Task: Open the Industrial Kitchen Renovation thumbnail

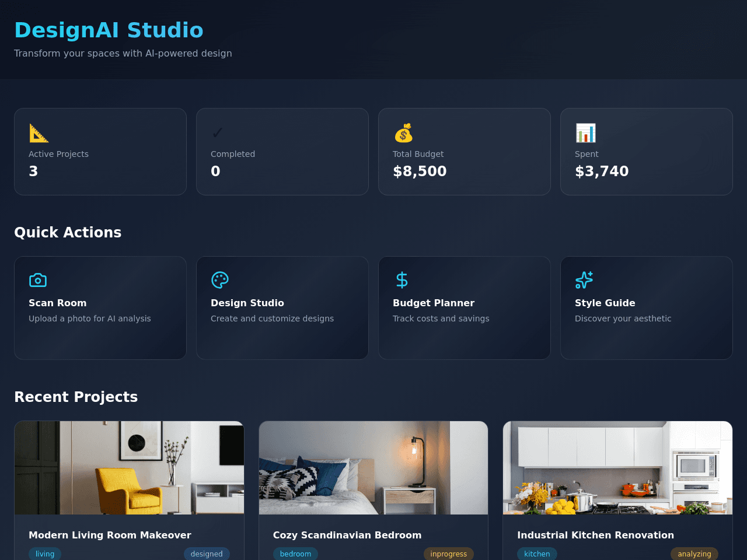Action: (617, 468)
